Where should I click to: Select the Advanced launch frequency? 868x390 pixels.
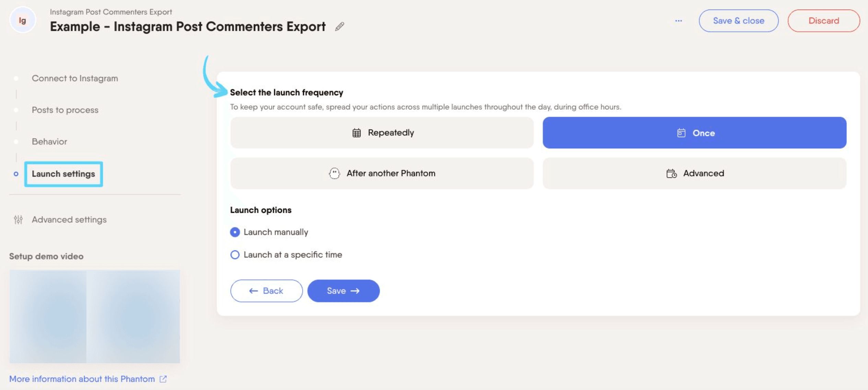(694, 173)
